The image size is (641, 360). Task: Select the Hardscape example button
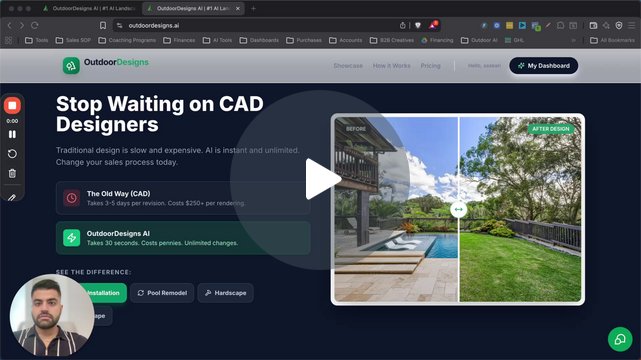coord(225,293)
